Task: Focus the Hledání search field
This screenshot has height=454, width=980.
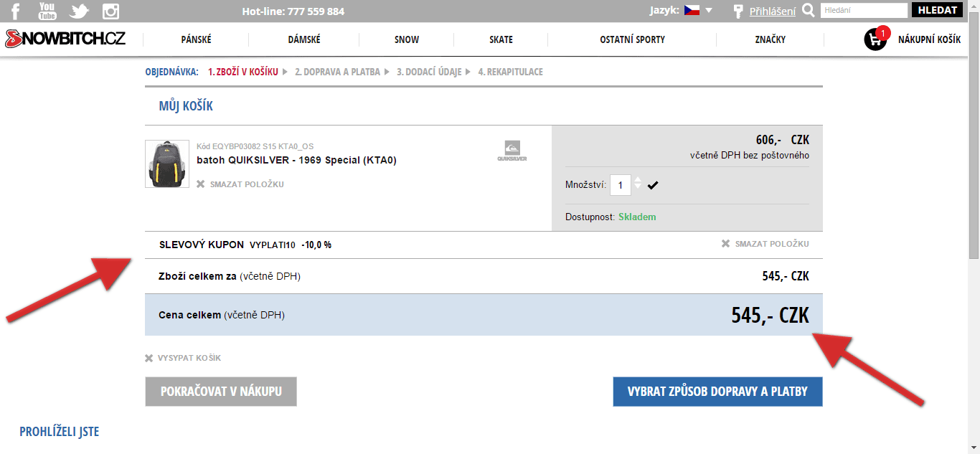Action: pos(864,11)
